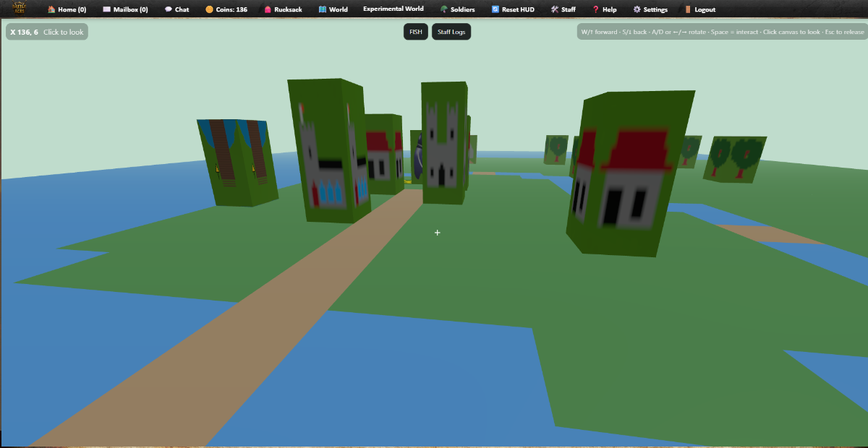Click the Coins gold coin icon
This screenshot has width=868, height=448.
209,9
